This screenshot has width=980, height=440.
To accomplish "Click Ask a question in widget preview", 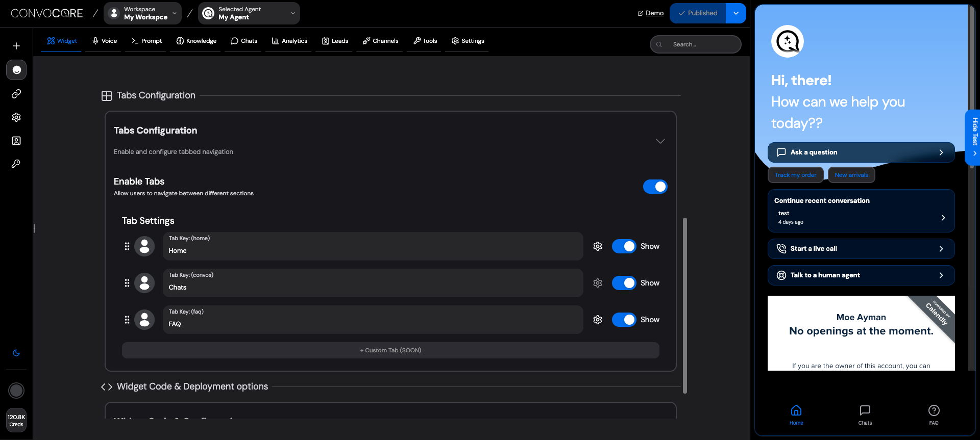I will point(861,152).
